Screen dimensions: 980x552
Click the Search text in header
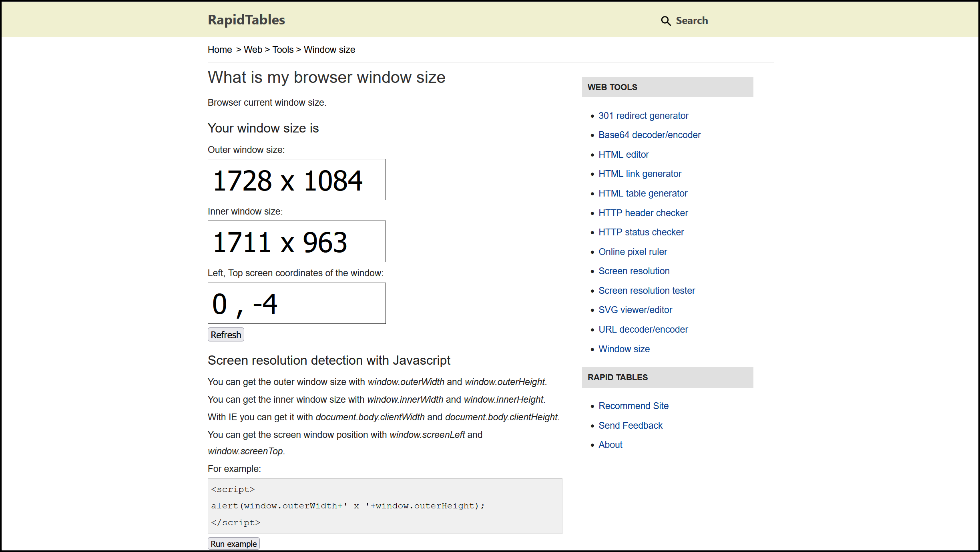click(x=692, y=20)
